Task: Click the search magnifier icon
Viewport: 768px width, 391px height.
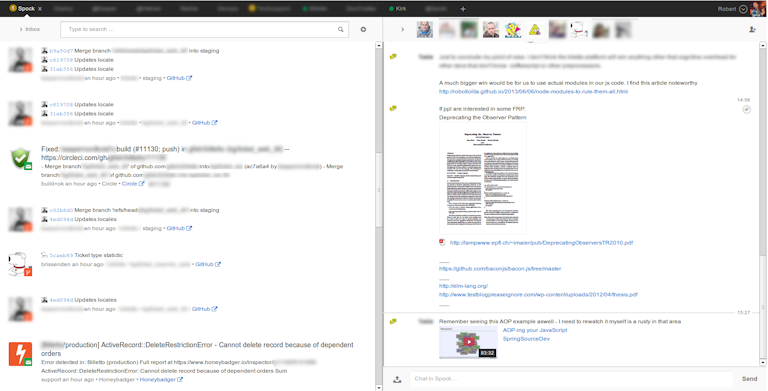Action: point(340,29)
